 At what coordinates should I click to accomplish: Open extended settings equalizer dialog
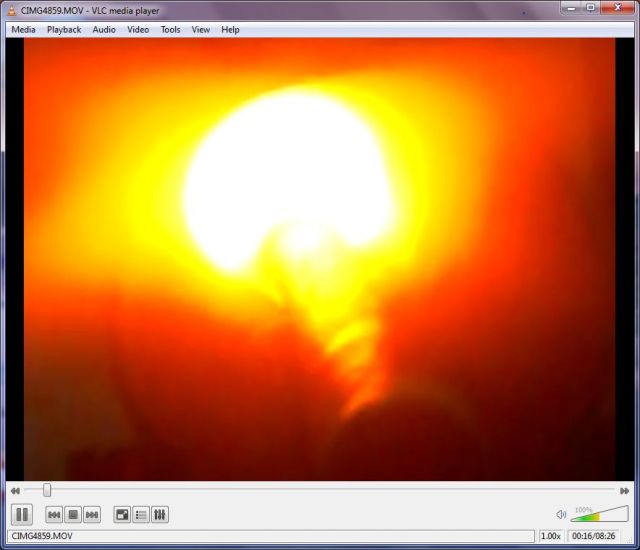(x=160, y=515)
